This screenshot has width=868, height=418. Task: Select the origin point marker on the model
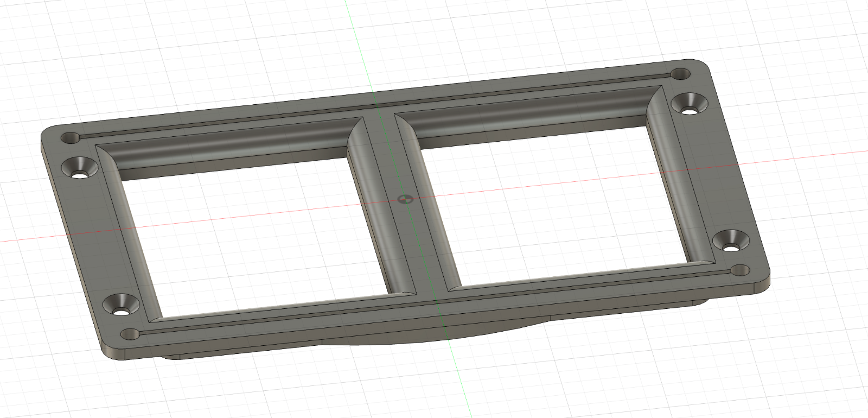(405, 199)
